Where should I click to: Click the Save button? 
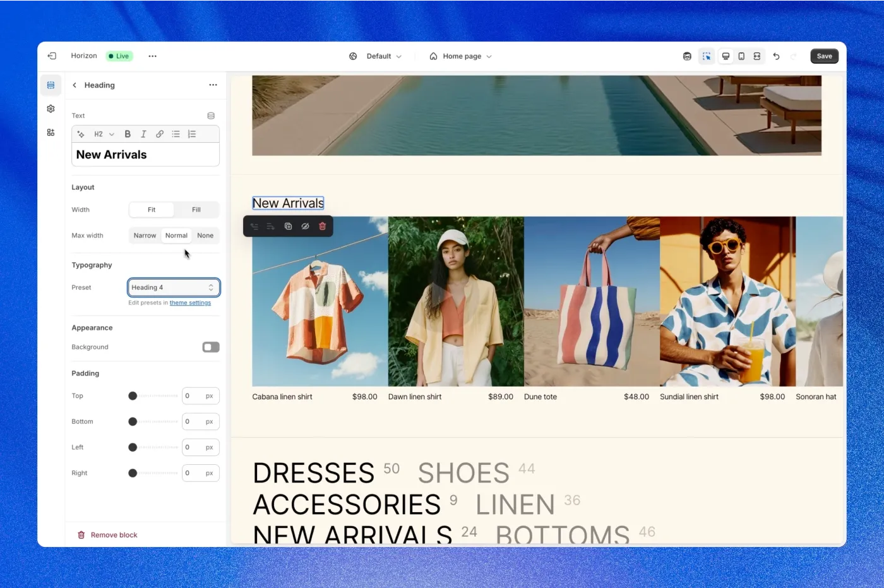coord(824,56)
